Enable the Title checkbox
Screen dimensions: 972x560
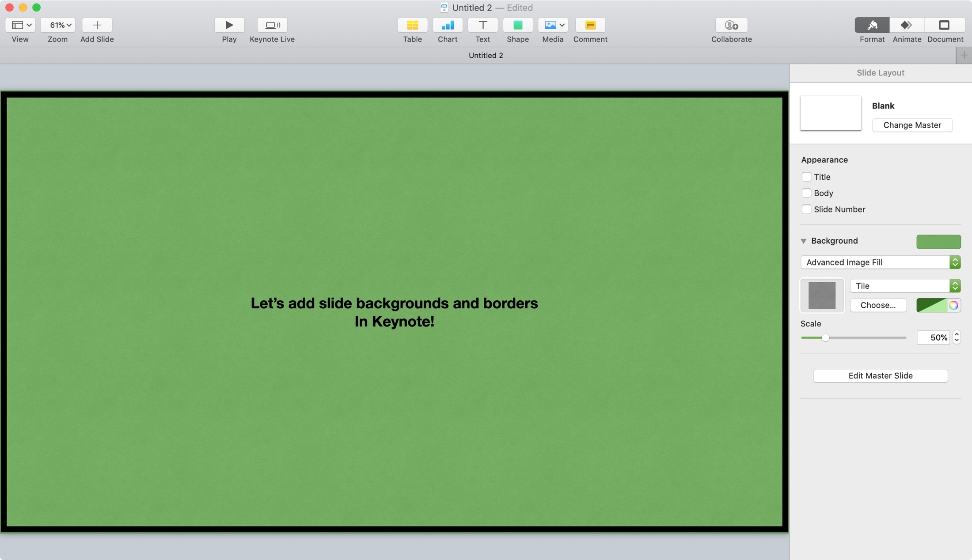806,177
